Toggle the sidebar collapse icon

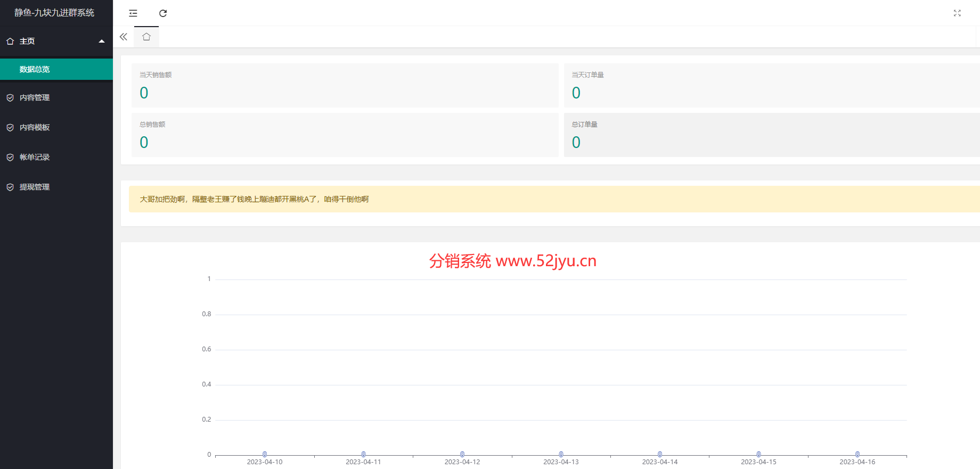point(133,13)
